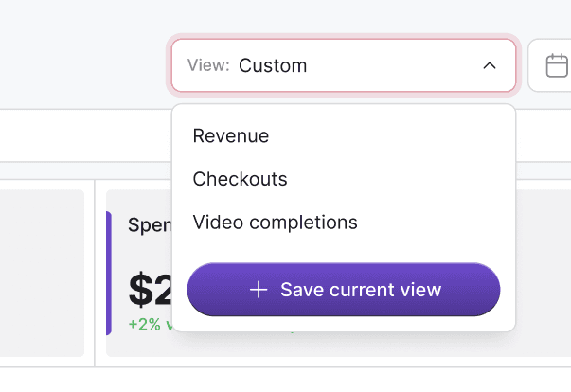Image resolution: width=571 pixels, height=392 pixels.
Task: Click the View: Custom dropdown field
Action: coord(344,65)
